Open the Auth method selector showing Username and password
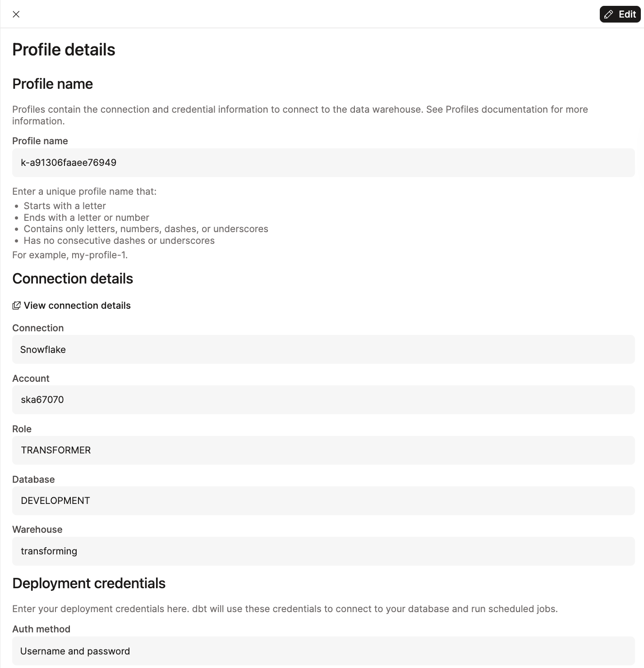Screen dimensions: 644x668 [x=323, y=651]
